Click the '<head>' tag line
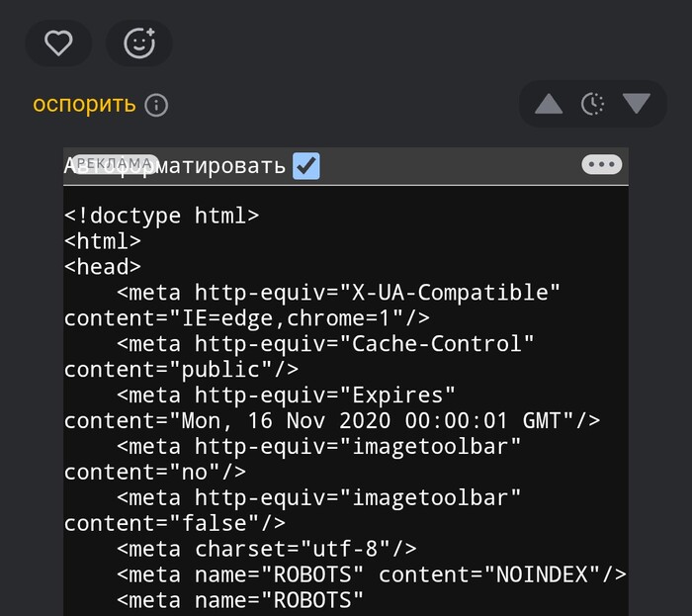Image resolution: width=692 pixels, height=616 pixels. click(103, 267)
